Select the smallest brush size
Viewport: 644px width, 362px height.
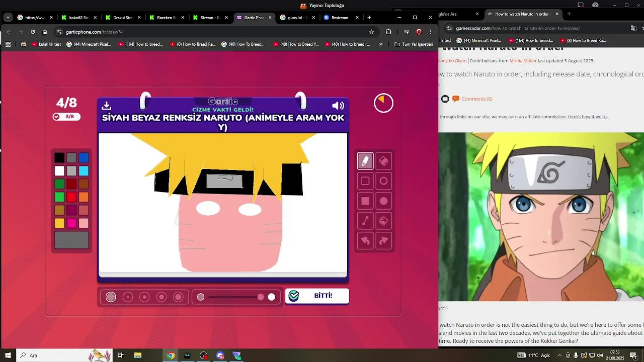click(111, 297)
